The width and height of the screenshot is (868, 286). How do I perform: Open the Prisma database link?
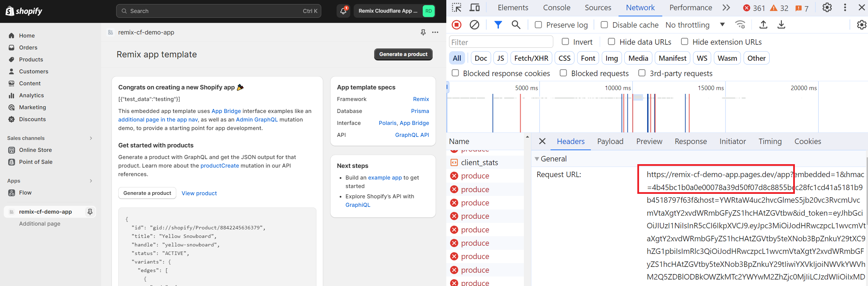coord(420,111)
